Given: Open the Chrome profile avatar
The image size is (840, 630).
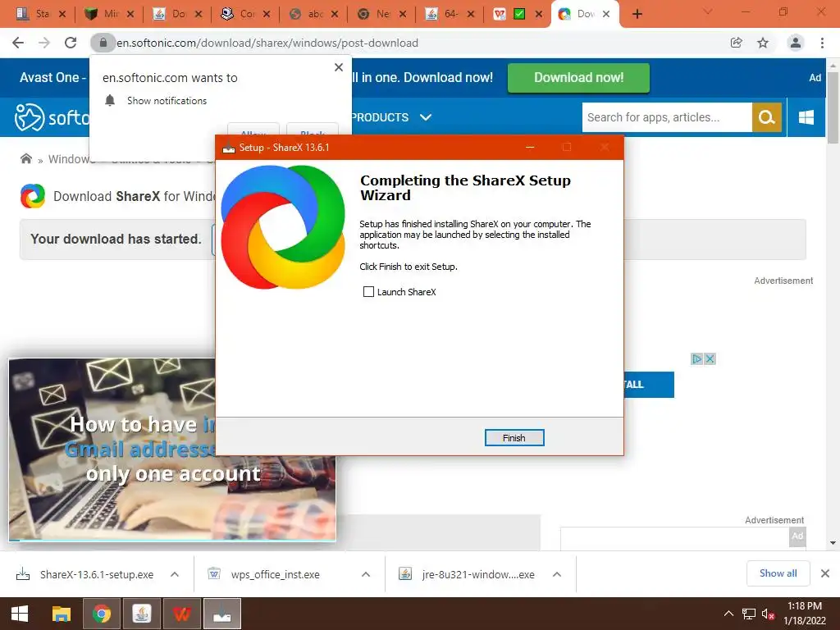Looking at the screenshot, I should 796,43.
